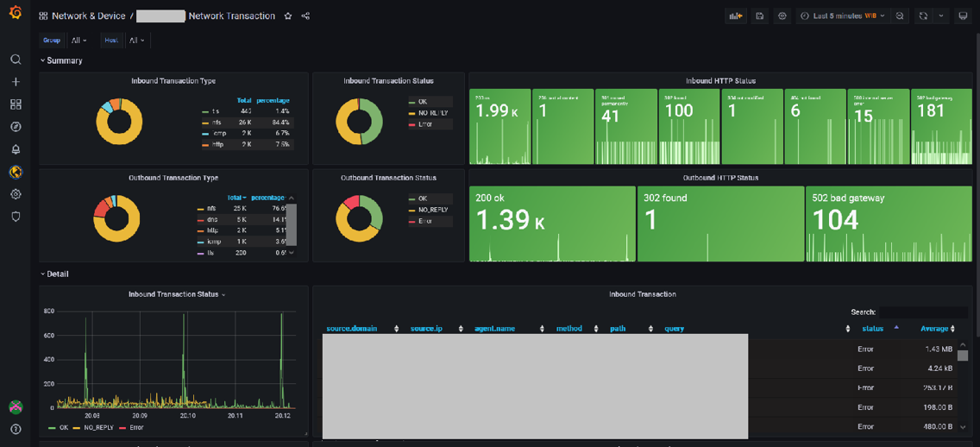Sort Outbound Transaction Type legend by Total
This screenshot has height=447, width=980.
[x=236, y=196]
